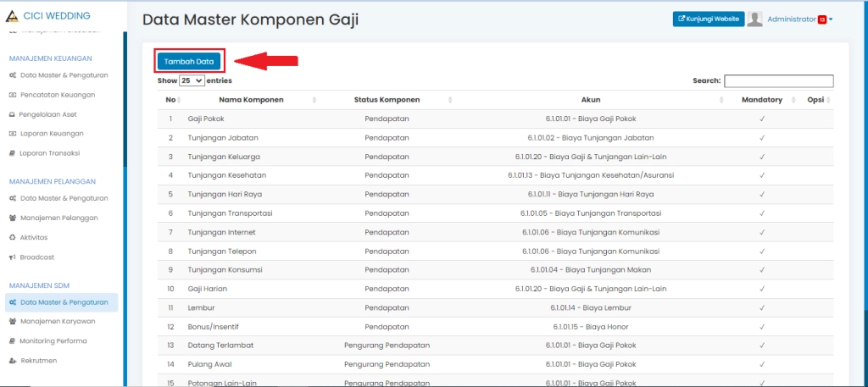Open Pencatatan Keuangan from the sidebar
Screen dimensions: 868x387
pos(58,94)
